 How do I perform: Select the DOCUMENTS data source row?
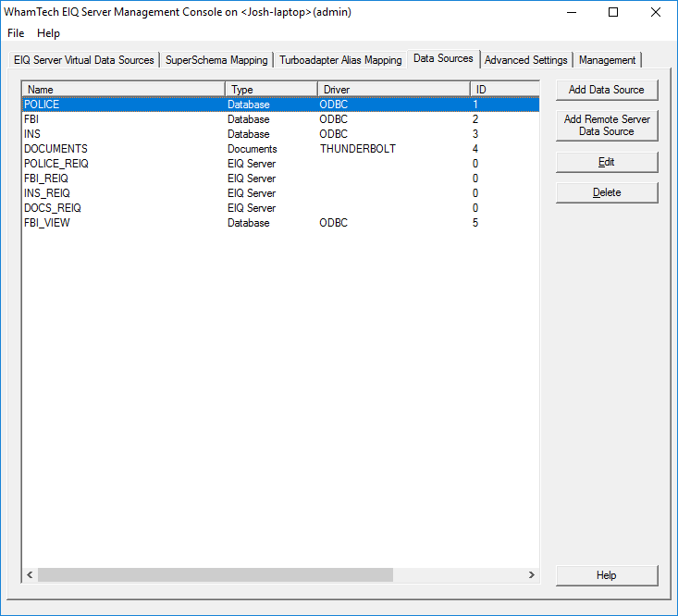[x=280, y=149]
